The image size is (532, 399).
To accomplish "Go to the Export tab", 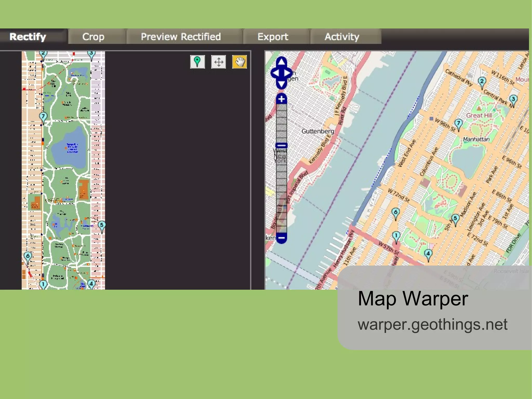I will tap(276, 37).
